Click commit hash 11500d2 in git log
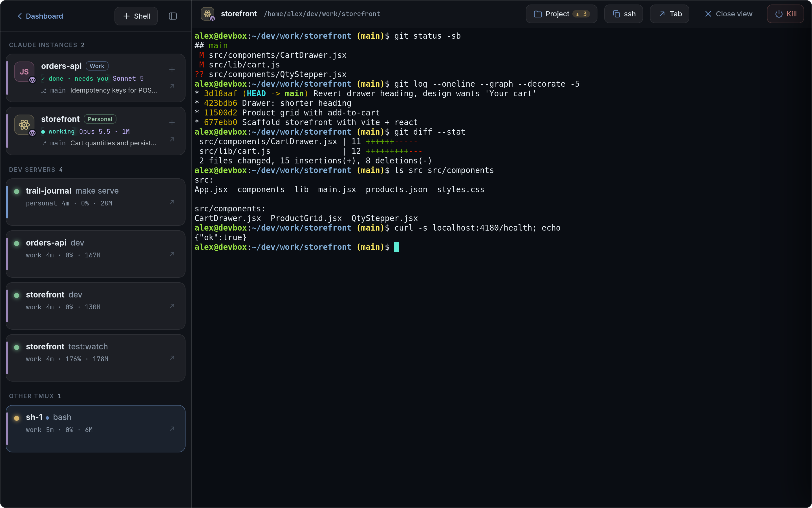Image resolution: width=812 pixels, height=508 pixels. pos(220,113)
